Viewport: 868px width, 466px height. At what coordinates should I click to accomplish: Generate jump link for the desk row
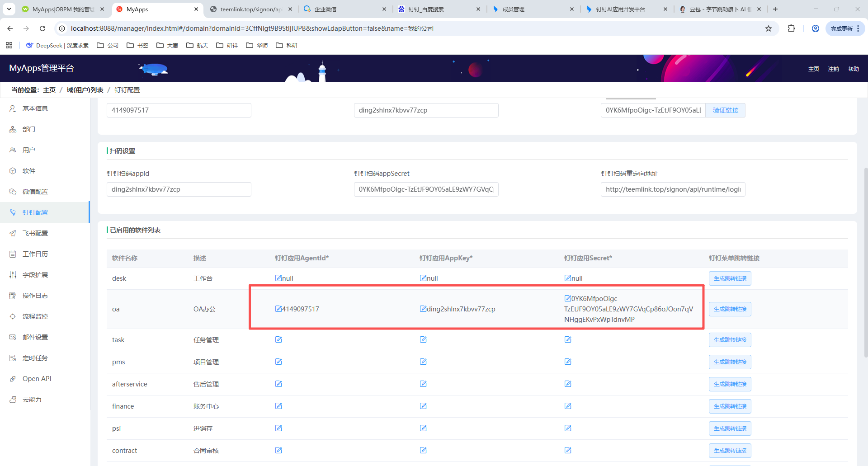730,278
